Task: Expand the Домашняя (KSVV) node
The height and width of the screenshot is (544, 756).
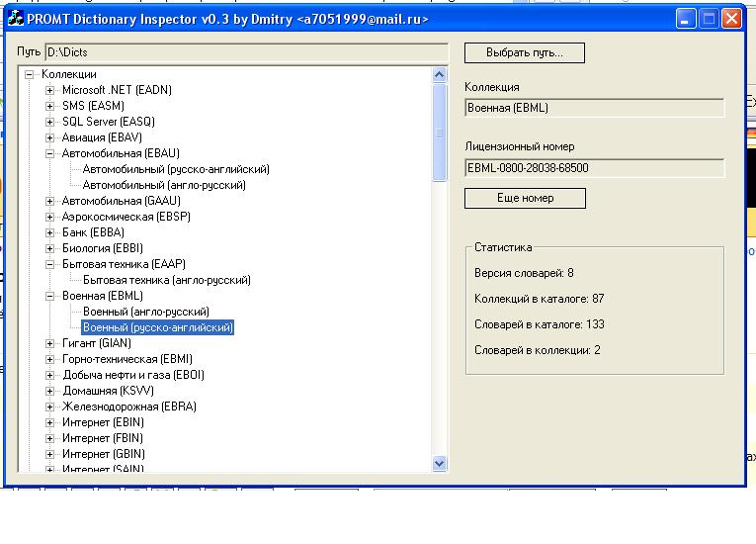Action: (x=49, y=391)
